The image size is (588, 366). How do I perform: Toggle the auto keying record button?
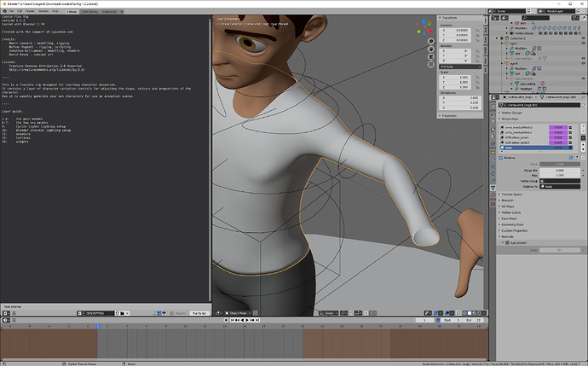coord(226,320)
